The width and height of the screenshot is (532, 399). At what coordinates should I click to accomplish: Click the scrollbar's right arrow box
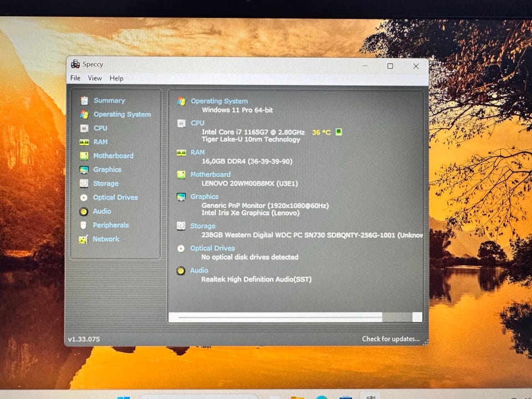click(x=417, y=317)
